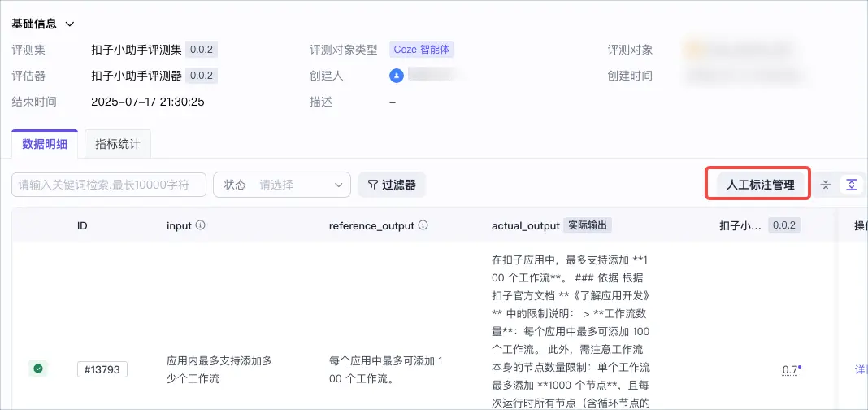Click the creator avatar icon
This screenshot has width=868, height=410.
click(397, 76)
